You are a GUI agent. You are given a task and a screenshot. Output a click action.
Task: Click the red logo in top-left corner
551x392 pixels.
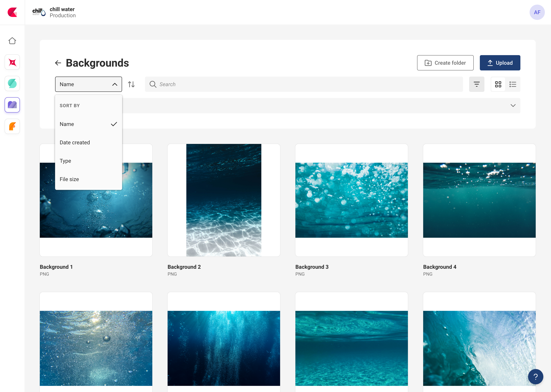click(x=12, y=12)
